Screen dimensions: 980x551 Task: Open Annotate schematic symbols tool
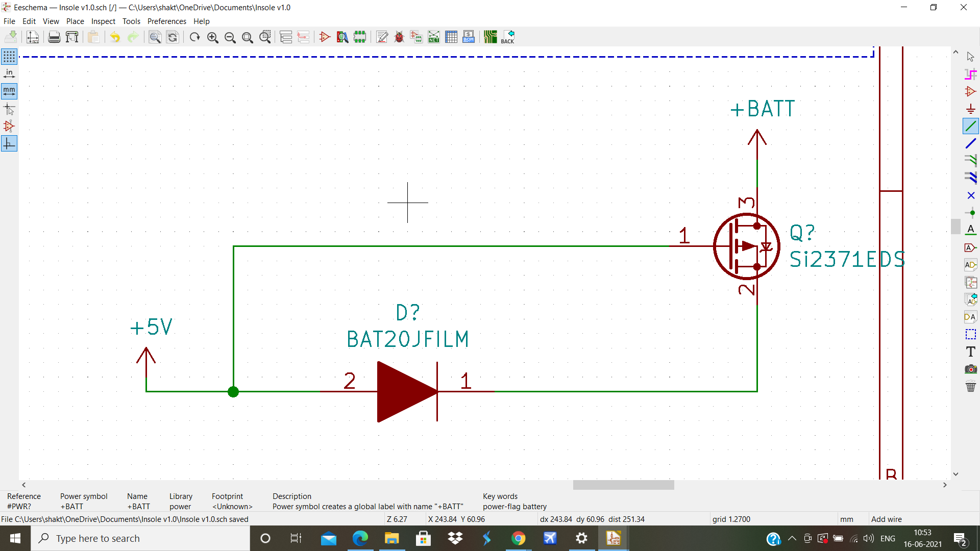click(x=382, y=37)
